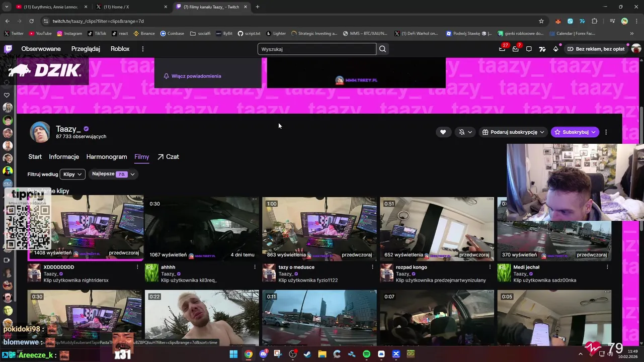Viewport: 644px width, 362px height.
Task: Expand the Najlepsze 7D sort dropdown
Action: [x=113, y=174]
